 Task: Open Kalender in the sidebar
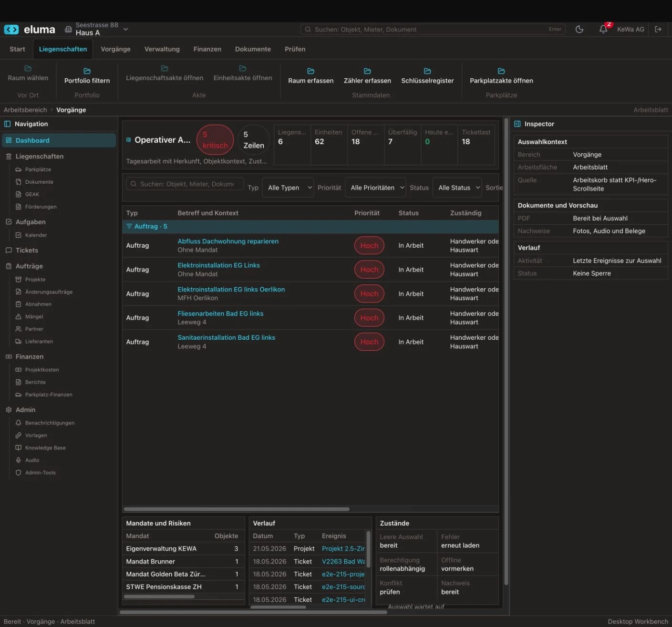36,235
